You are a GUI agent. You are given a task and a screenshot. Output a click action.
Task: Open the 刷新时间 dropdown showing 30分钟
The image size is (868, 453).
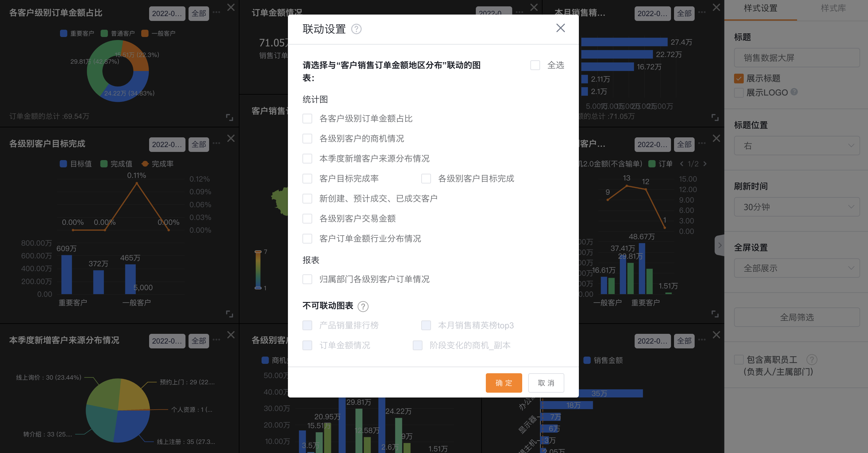[796, 207]
